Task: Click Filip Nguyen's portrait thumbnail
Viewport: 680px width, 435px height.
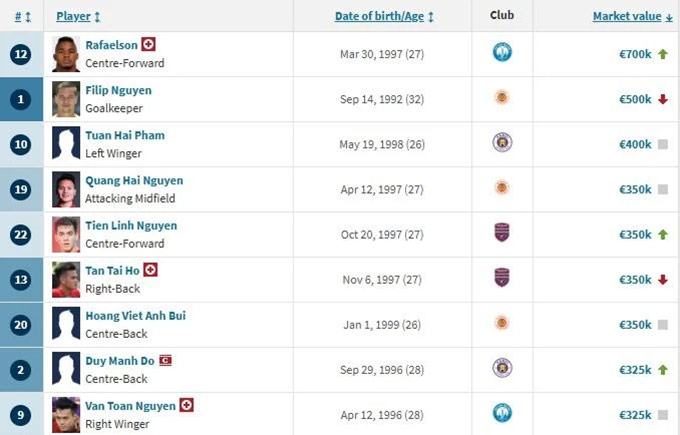Action: click(x=66, y=99)
